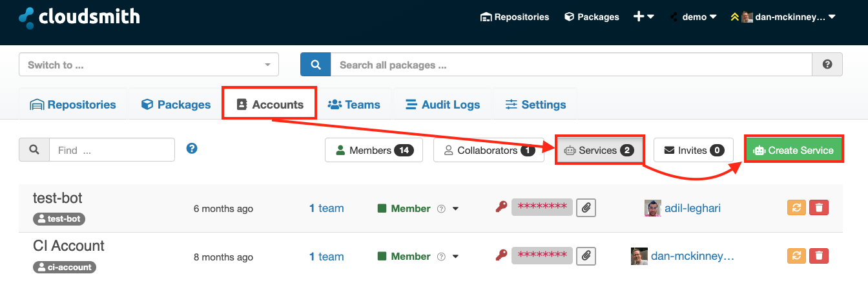The width and height of the screenshot is (868, 296).
Task: Open the dan-mckinney creator link for CI Account
Action: coord(692,256)
